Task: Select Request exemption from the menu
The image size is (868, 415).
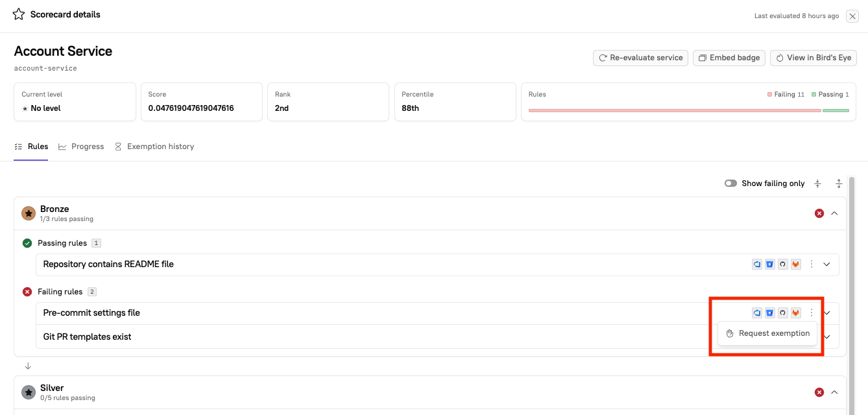Action: click(x=768, y=333)
